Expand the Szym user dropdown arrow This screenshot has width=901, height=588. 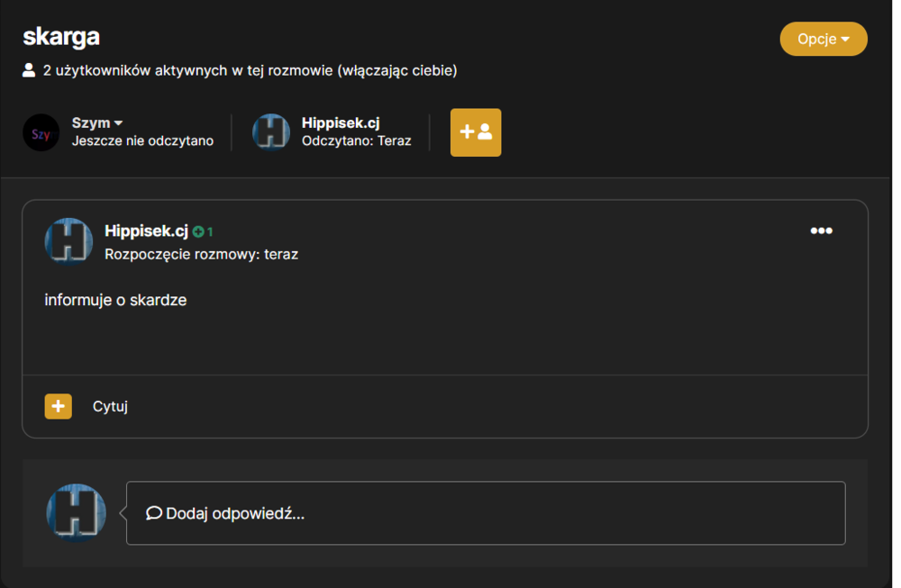(x=118, y=122)
